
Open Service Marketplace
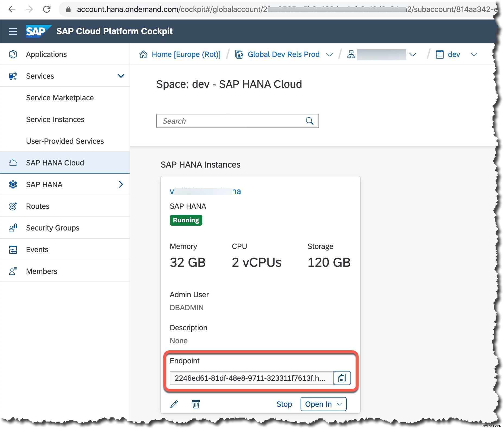60,98
